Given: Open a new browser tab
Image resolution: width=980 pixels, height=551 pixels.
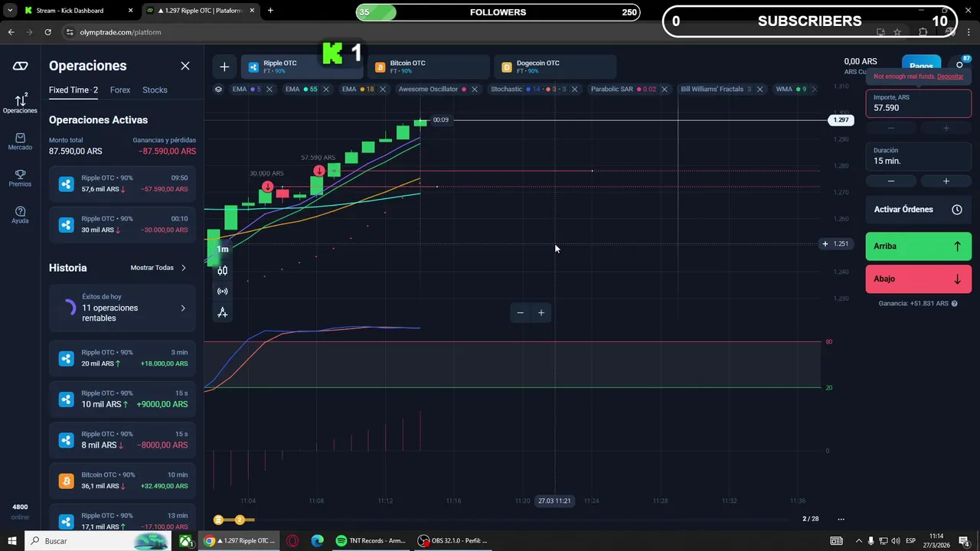Looking at the screenshot, I should pos(270,11).
